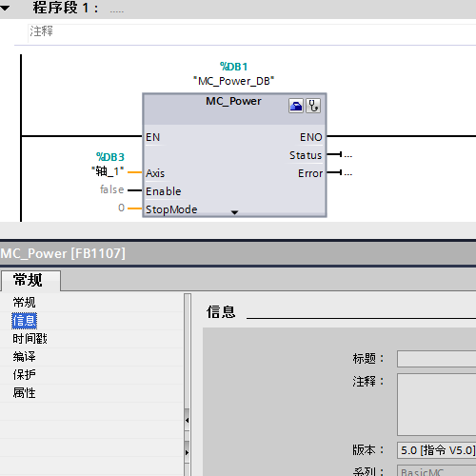Open 时间戳 properties entry
The height and width of the screenshot is (476, 476).
coord(30,339)
